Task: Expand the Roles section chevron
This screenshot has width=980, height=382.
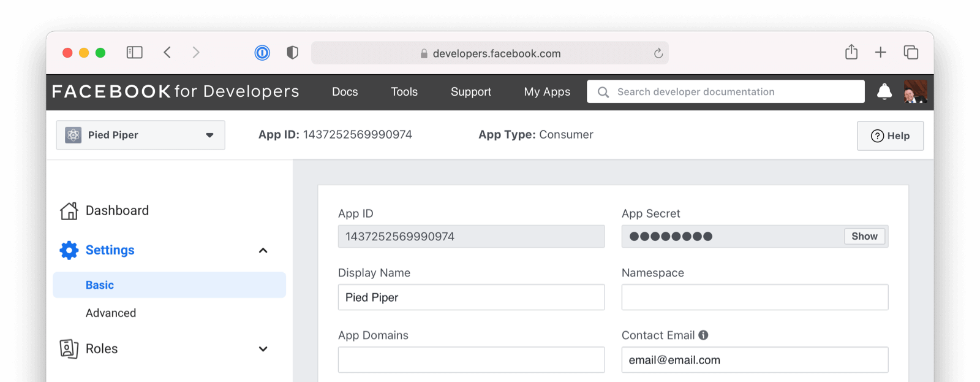Action: coord(263,349)
